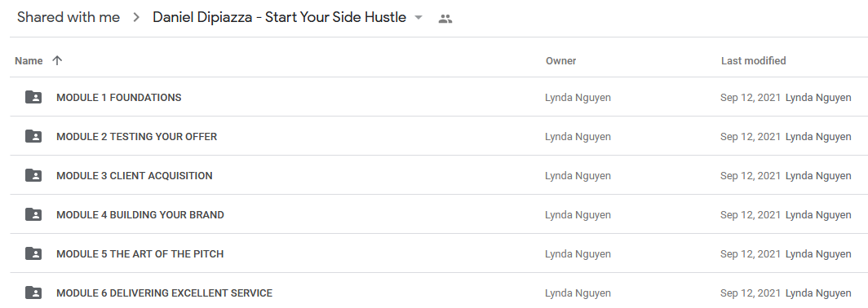868x308 pixels.
Task: Open the shared folder icon for MODULE 1 FOUNDATIONS
Action: (x=33, y=97)
